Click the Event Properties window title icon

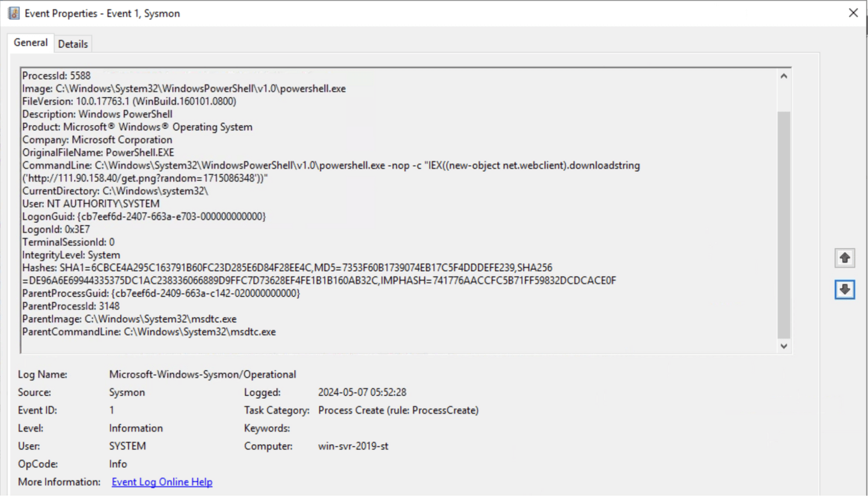coord(13,13)
